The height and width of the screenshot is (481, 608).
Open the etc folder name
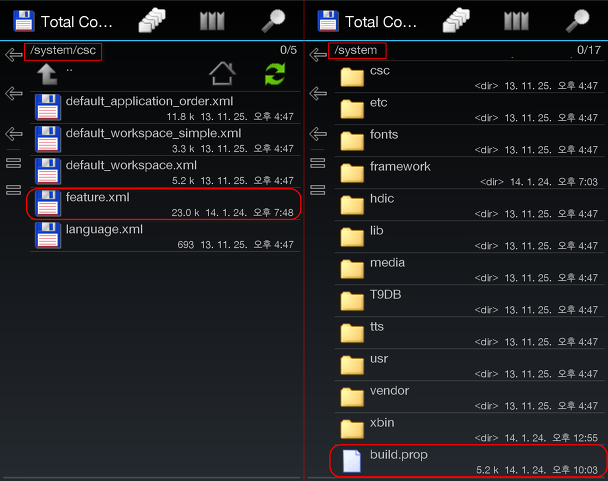pyautogui.click(x=378, y=102)
